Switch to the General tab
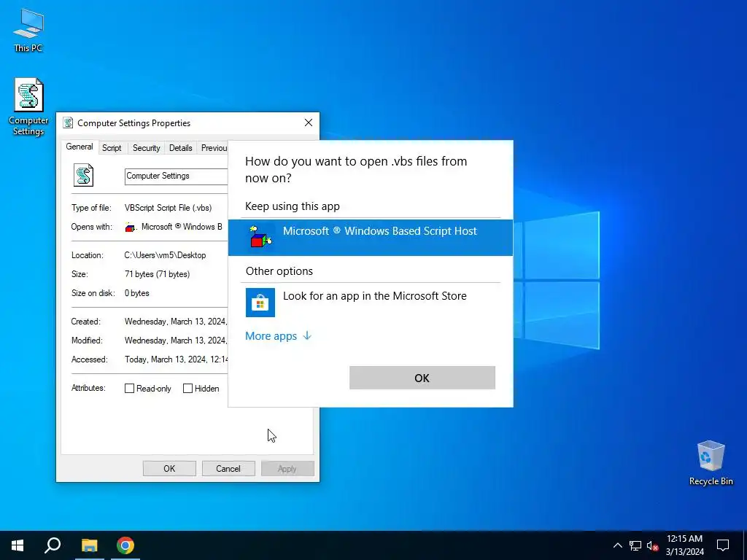 pyautogui.click(x=79, y=147)
